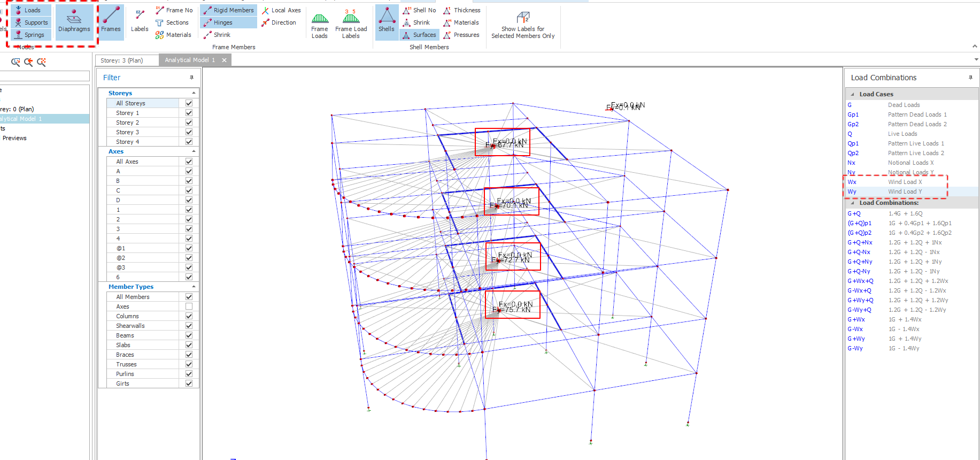This screenshot has width=980, height=460.
Task: Uncheck the Storey 2 checkbox
Action: [189, 122]
